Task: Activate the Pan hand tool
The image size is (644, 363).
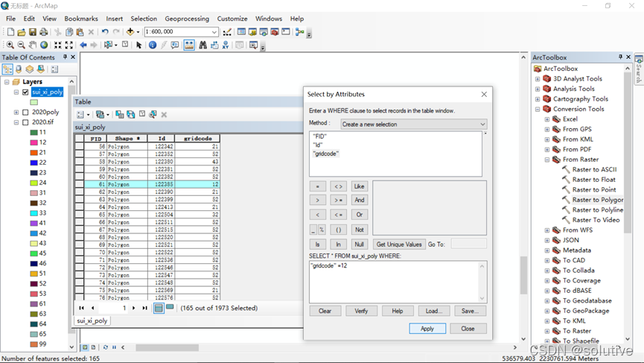Action: coord(33,45)
